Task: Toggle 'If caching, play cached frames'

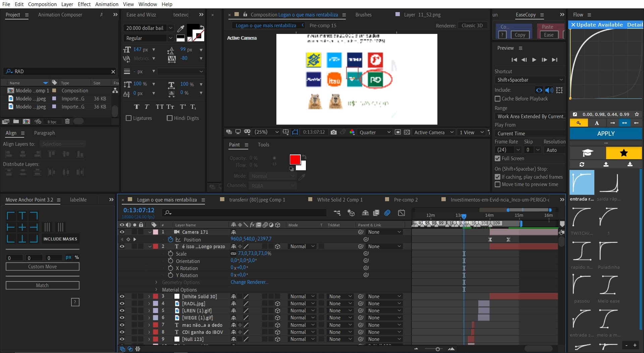Action: [498, 177]
